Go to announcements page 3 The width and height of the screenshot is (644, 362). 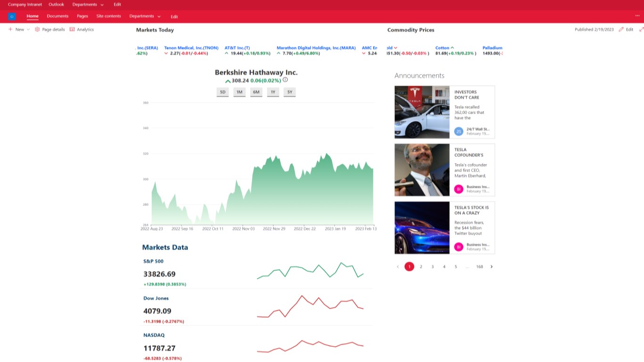[432, 267]
